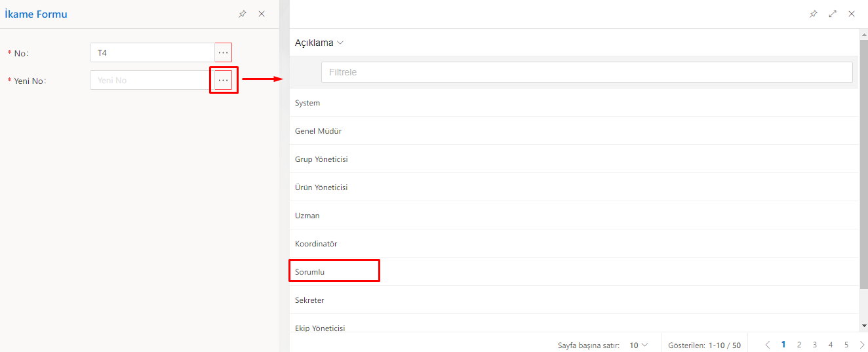The width and height of the screenshot is (868, 352).
Task: Click the Filtrele filter input
Action: (x=586, y=72)
